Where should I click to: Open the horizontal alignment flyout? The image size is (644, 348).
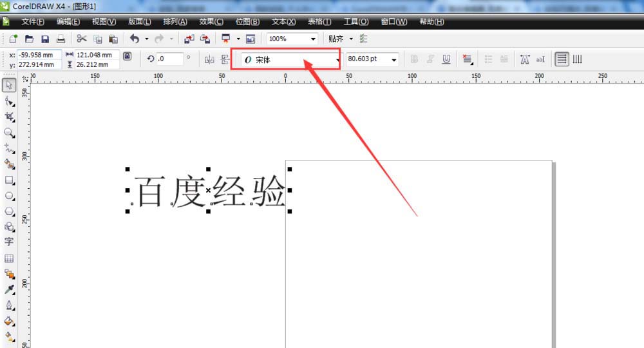pos(468,59)
